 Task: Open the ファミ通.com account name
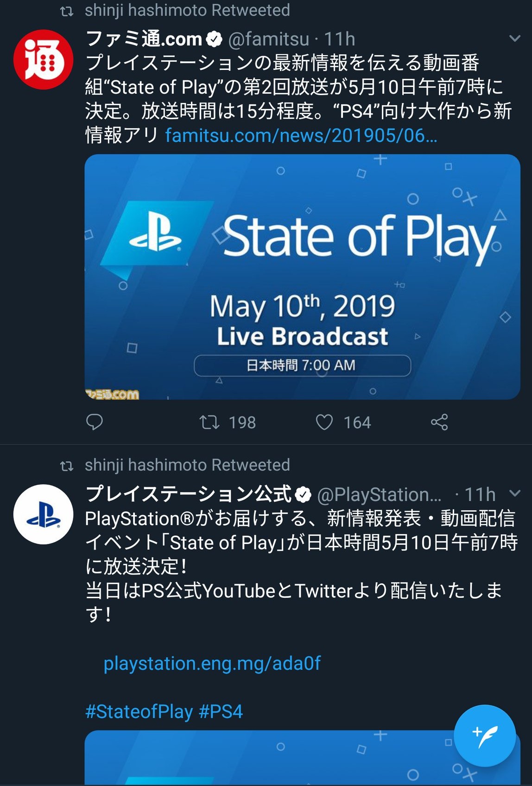coord(144,39)
